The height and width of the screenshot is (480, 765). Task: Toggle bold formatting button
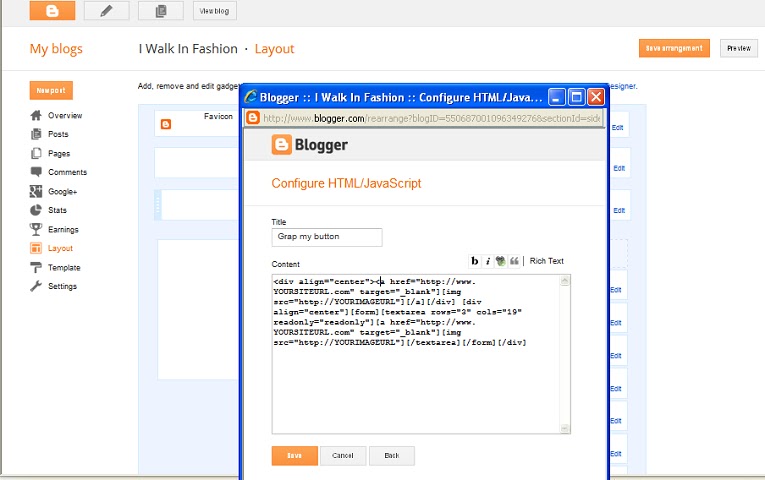coord(474,261)
